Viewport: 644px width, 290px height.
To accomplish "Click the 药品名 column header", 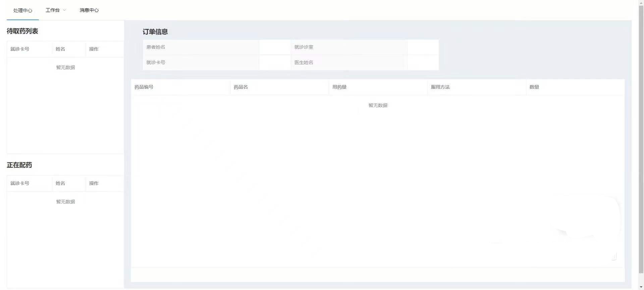I will coord(241,87).
